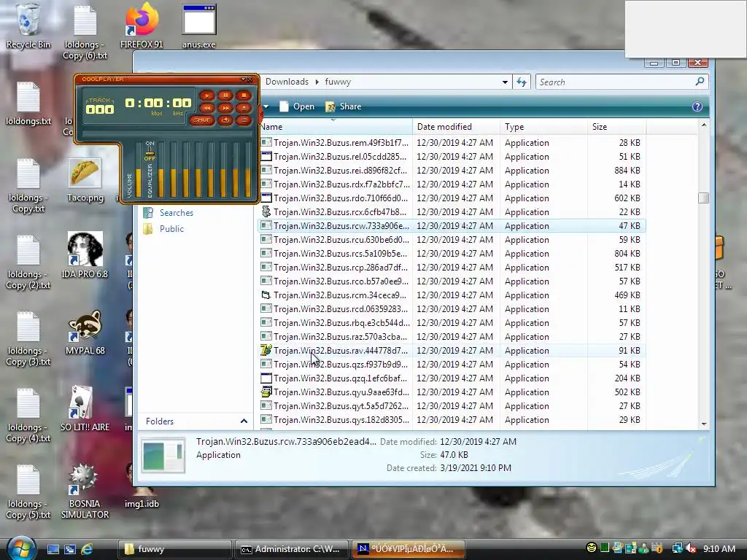Click the file list scrollbar thumb

pos(704,198)
